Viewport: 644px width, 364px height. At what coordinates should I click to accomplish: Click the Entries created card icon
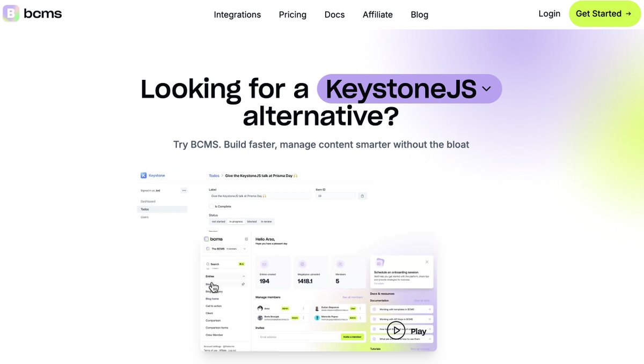(x=264, y=264)
